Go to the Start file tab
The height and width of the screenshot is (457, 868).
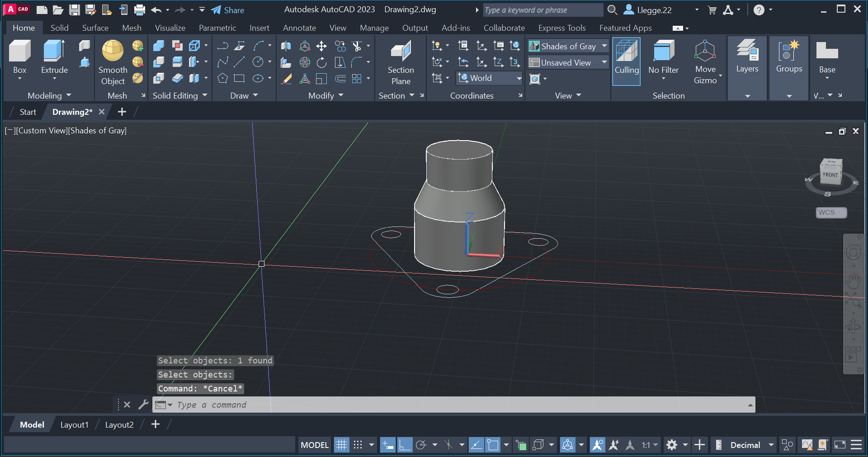coord(28,112)
